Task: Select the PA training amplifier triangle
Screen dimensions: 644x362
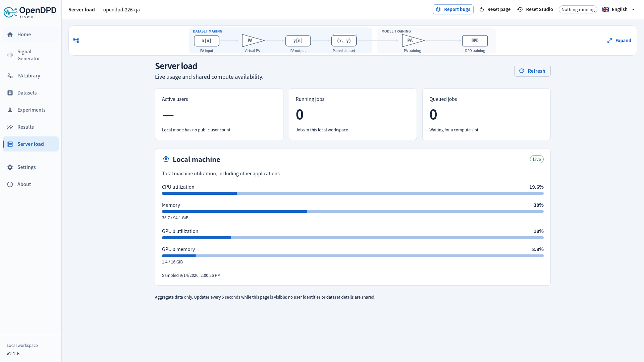Action: point(413,41)
